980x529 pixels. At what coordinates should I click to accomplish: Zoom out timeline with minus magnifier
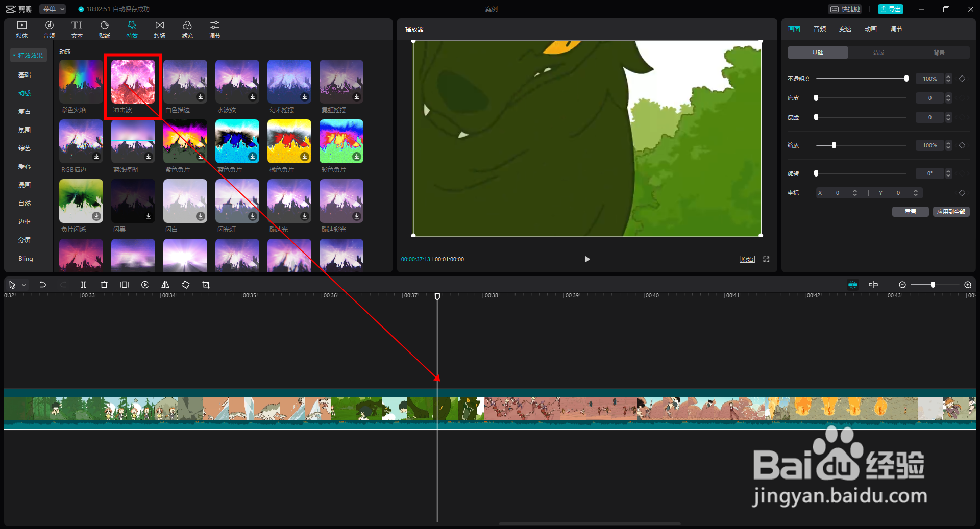click(902, 285)
